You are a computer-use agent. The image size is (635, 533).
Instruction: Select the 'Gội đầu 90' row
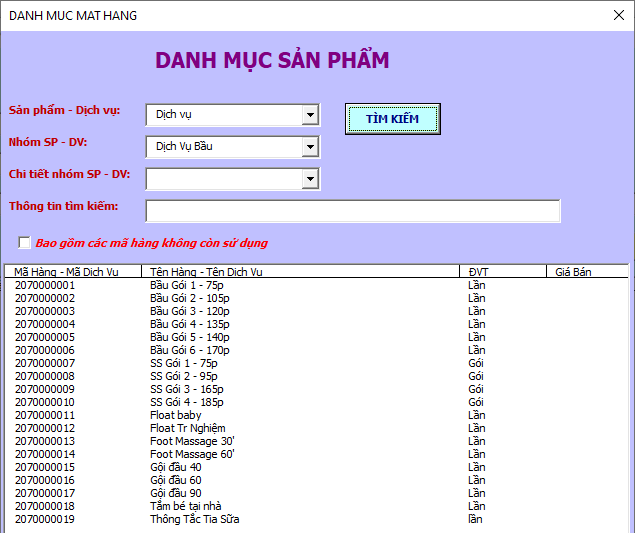click(316, 493)
